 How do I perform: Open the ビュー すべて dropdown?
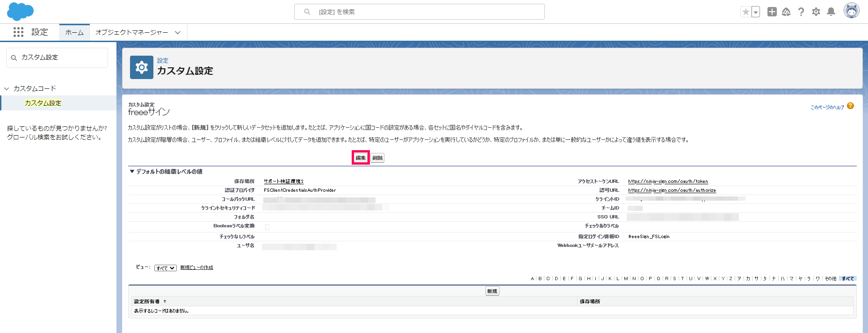point(166,268)
